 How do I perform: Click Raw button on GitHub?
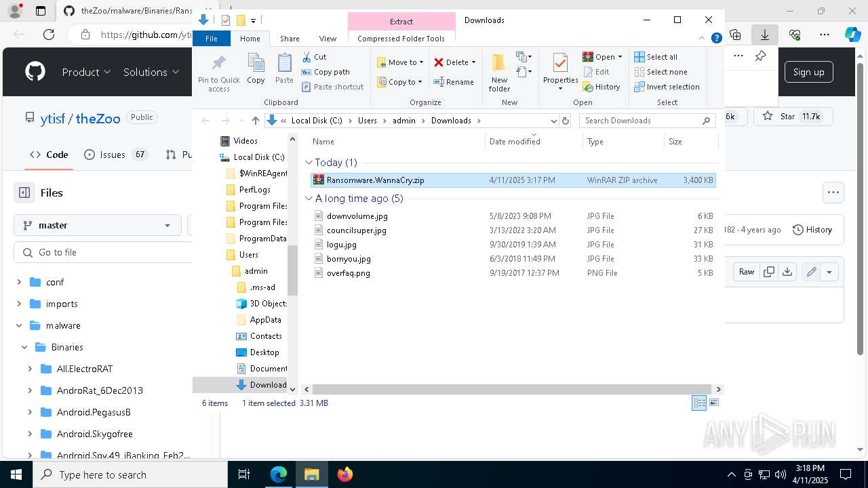[747, 272]
